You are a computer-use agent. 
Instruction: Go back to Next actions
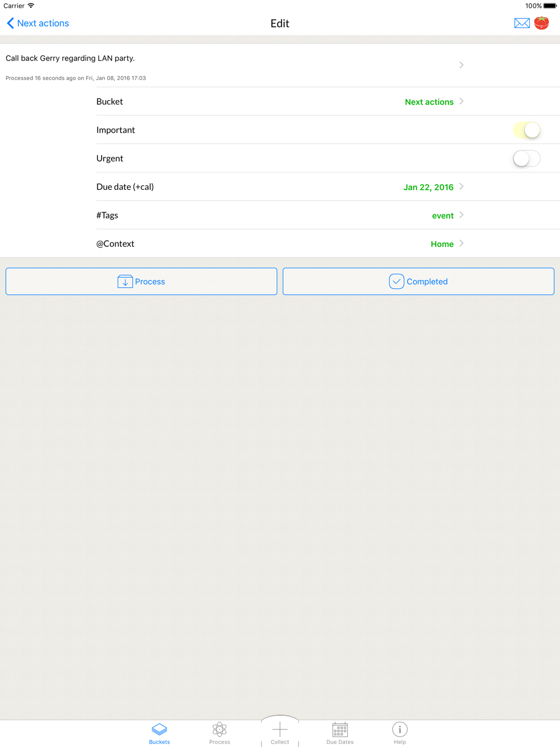(38, 23)
